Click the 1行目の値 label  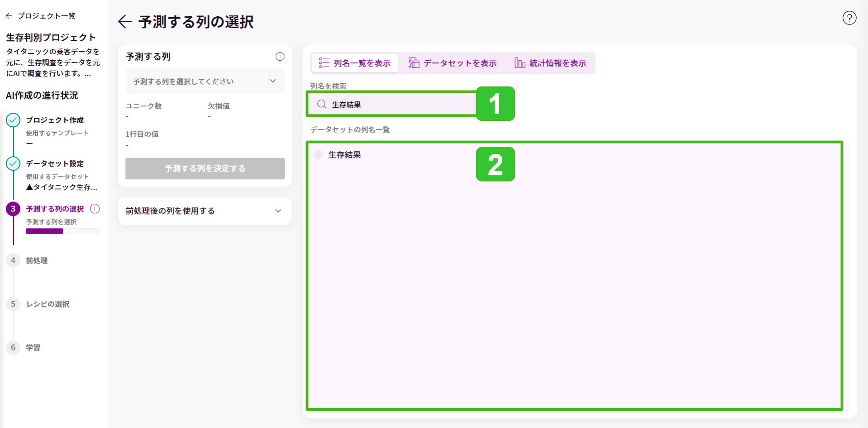[x=142, y=134]
